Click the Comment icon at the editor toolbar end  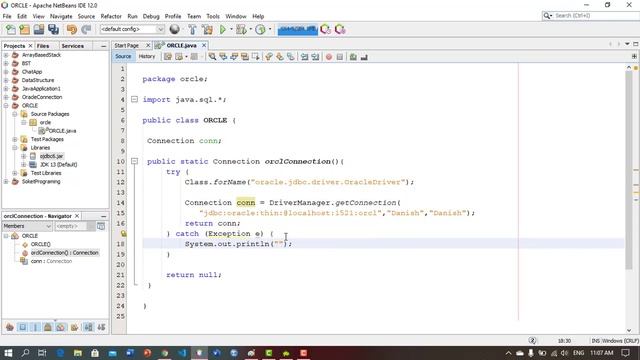(364, 57)
